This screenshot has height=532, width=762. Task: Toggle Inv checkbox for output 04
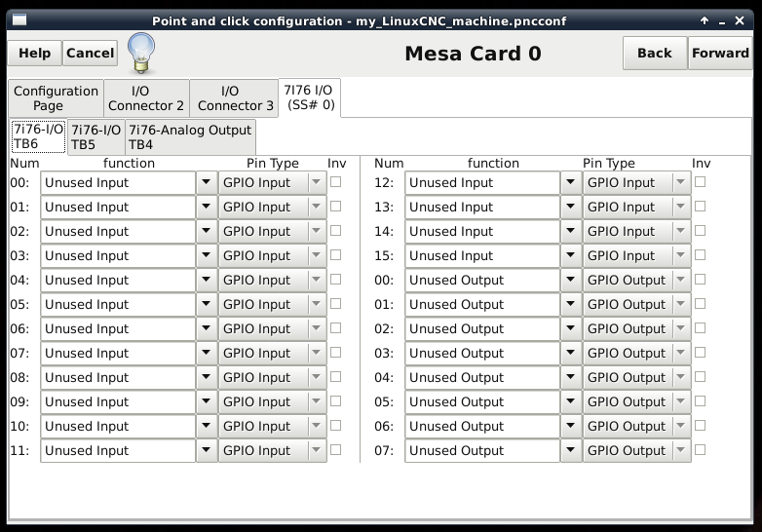point(700,377)
